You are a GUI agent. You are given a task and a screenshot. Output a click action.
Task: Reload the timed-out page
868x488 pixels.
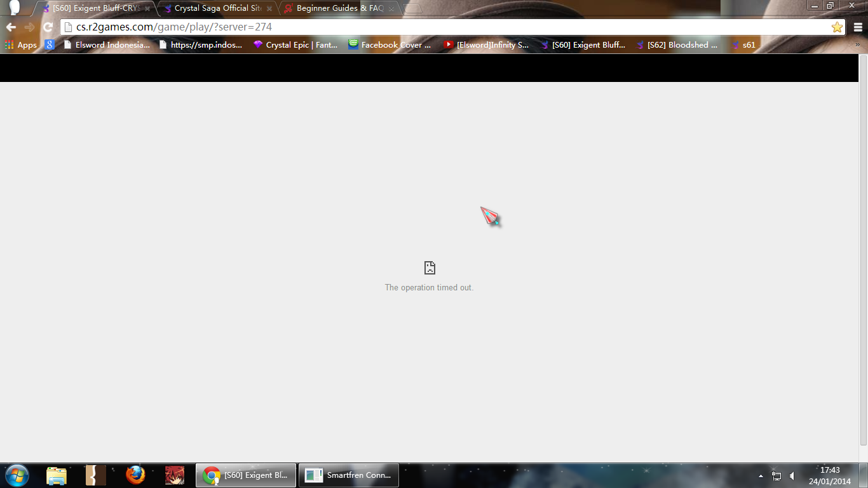pyautogui.click(x=48, y=27)
